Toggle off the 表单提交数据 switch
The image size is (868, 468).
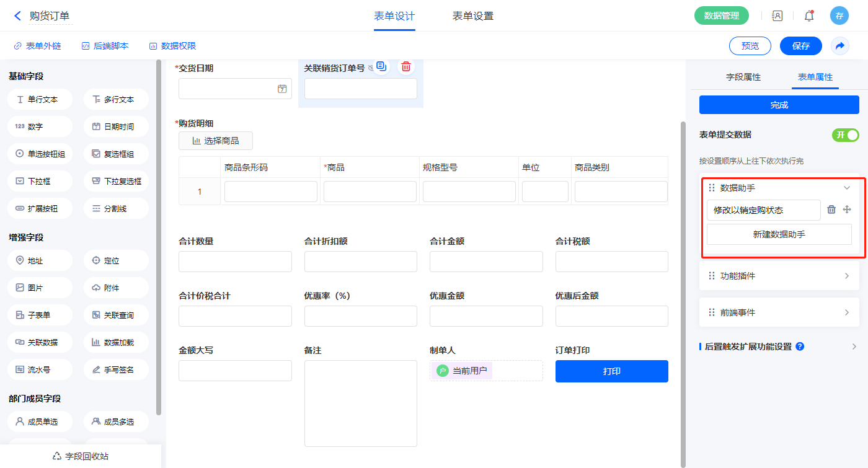click(845, 135)
